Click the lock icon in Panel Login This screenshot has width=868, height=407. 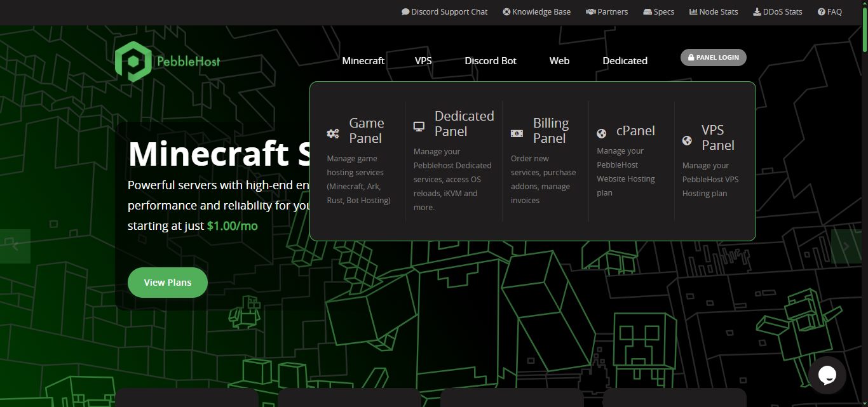pyautogui.click(x=691, y=58)
